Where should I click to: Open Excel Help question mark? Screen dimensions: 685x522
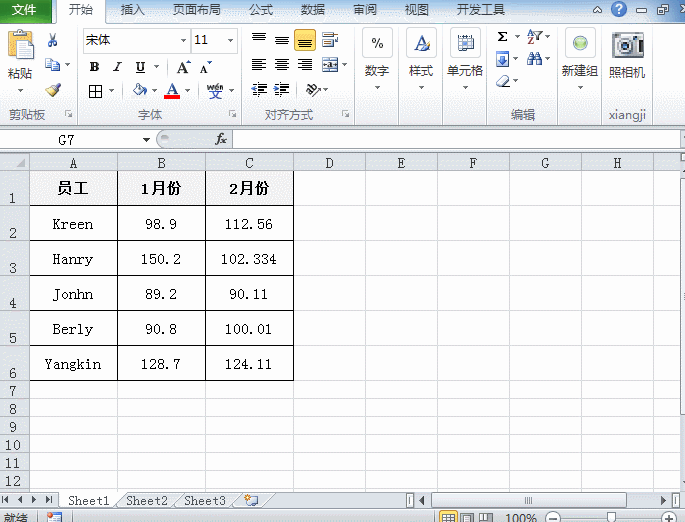tap(619, 9)
